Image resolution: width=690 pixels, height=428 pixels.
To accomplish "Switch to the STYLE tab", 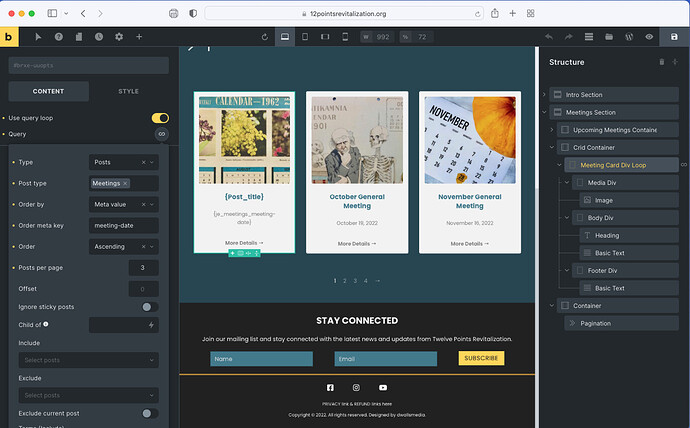I will coord(128,91).
